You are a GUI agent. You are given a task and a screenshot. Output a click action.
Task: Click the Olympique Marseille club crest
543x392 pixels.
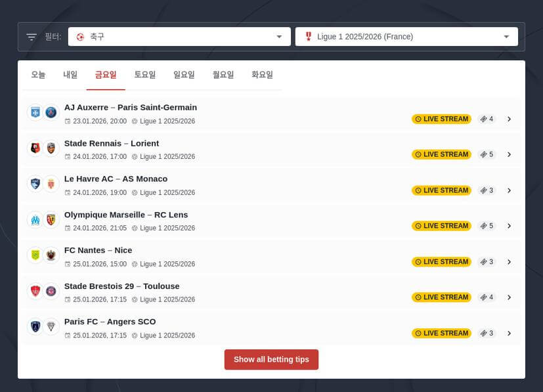pyautogui.click(x=34, y=220)
